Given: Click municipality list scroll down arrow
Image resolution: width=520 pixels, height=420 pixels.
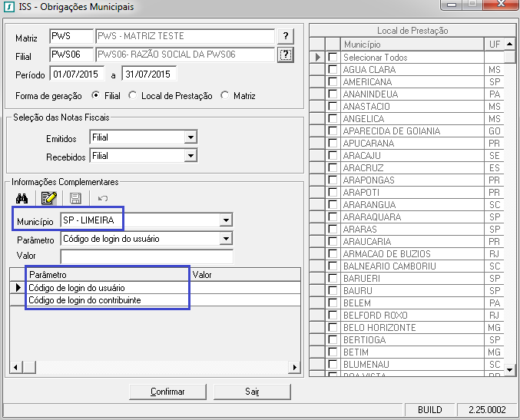Looking at the screenshot, I should coord(510,369).
